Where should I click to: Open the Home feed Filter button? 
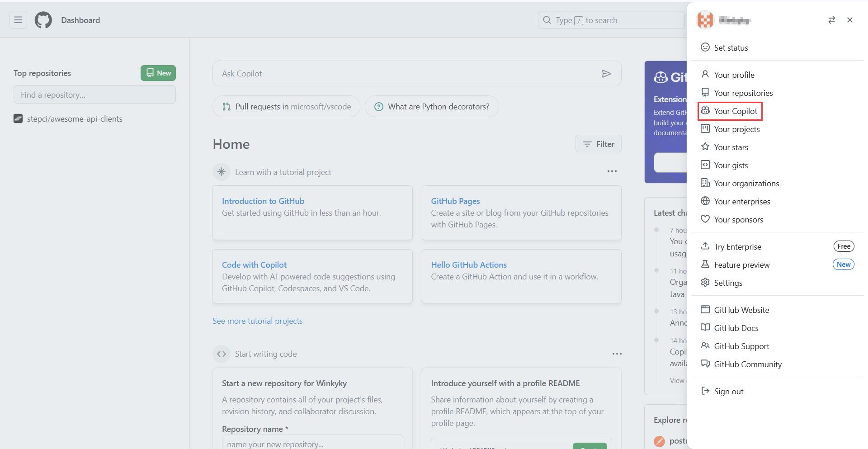[598, 144]
